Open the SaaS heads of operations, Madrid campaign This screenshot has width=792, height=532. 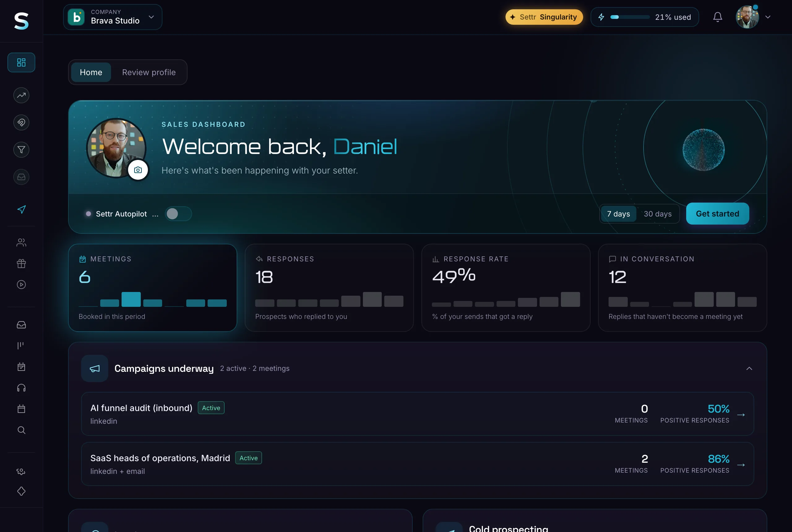coord(417,464)
